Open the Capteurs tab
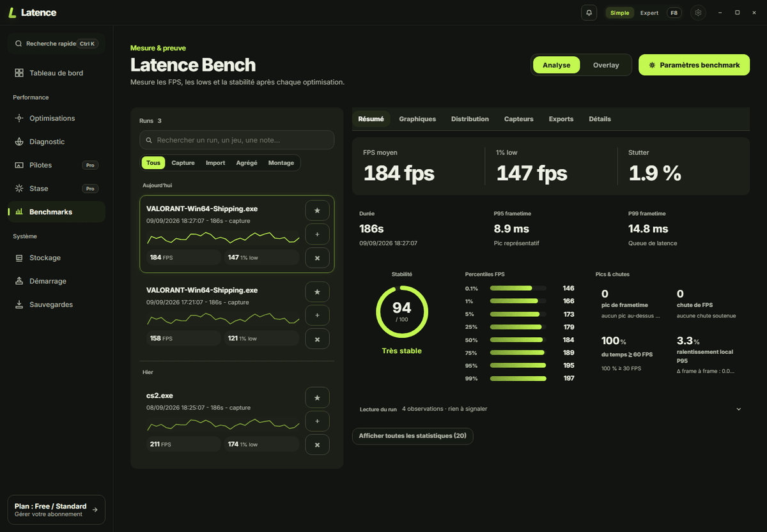The width and height of the screenshot is (767, 532). (x=518, y=119)
